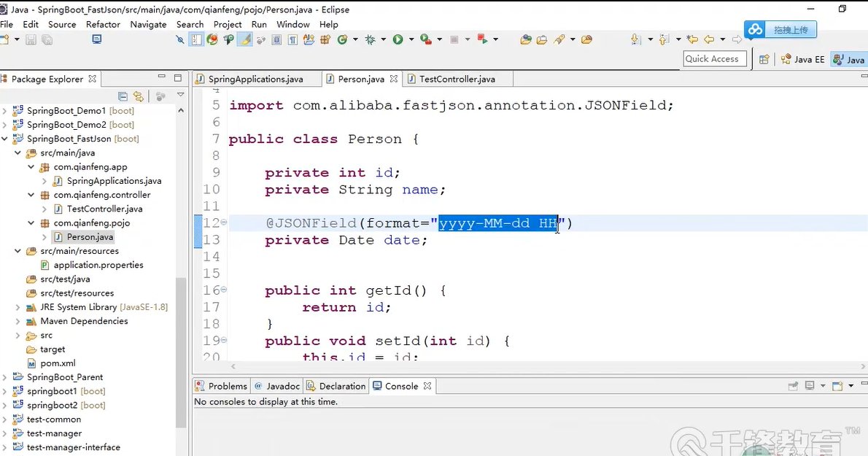Click the Open Task briefcase icon
The height and width of the screenshot is (456, 868).
coord(542,39)
